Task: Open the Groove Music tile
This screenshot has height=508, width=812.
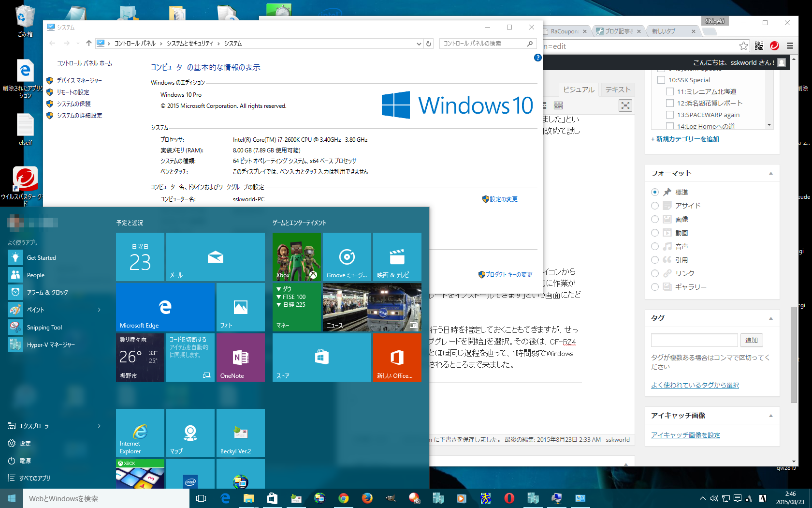Action: [347, 257]
